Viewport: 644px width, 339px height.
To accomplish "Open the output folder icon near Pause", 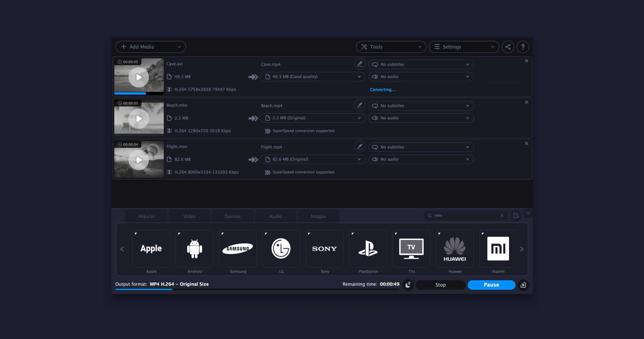I will tap(523, 285).
